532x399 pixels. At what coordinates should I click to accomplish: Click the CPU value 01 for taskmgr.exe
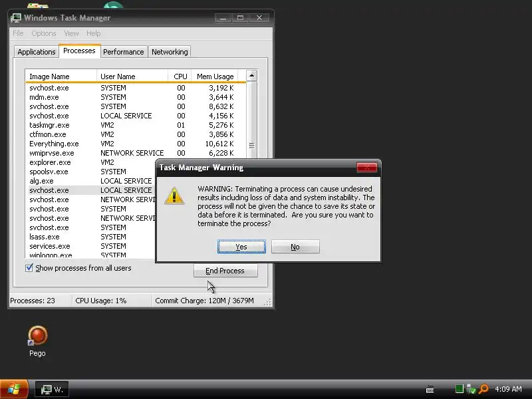(x=181, y=125)
